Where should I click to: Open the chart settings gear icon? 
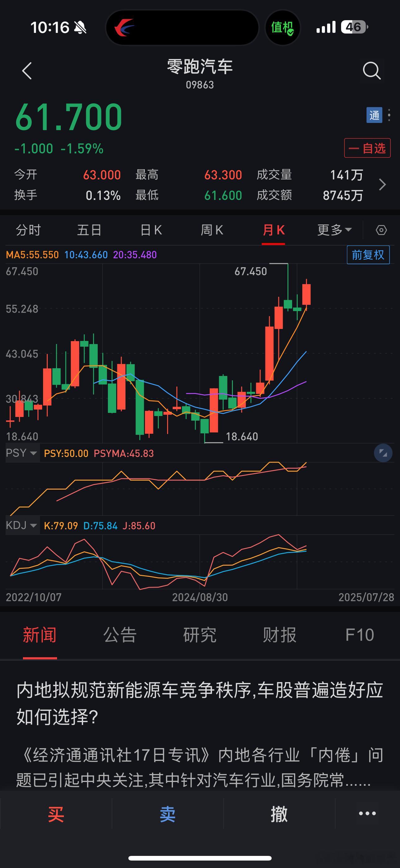pos(381,230)
